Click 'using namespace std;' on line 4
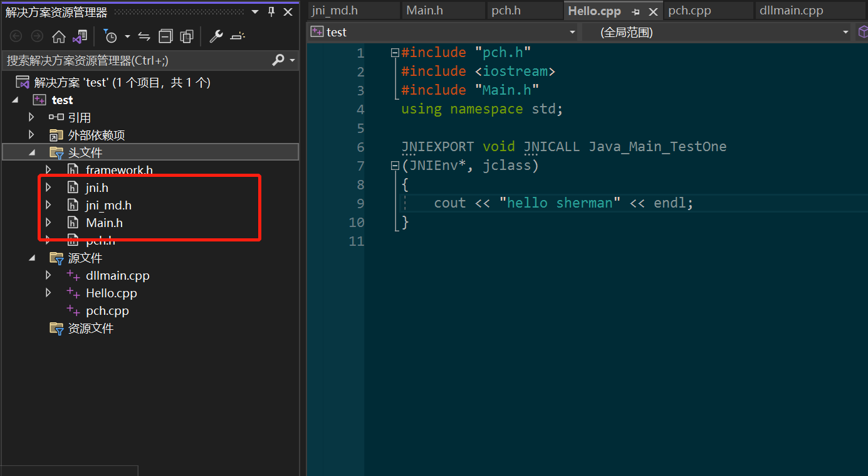Viewport: 868px width, 476px height. pyautogui.click(x=483, y=109)
